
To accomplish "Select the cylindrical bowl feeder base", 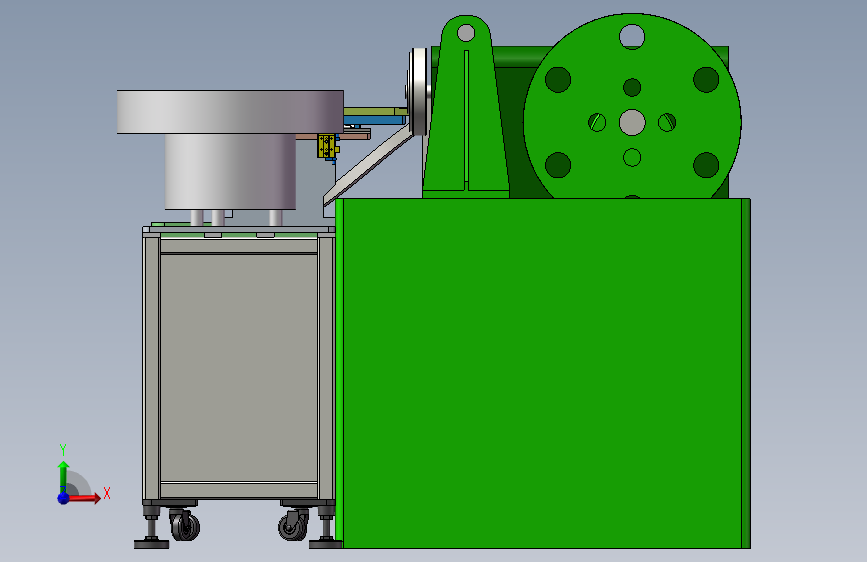I will (x=230, y=171).
